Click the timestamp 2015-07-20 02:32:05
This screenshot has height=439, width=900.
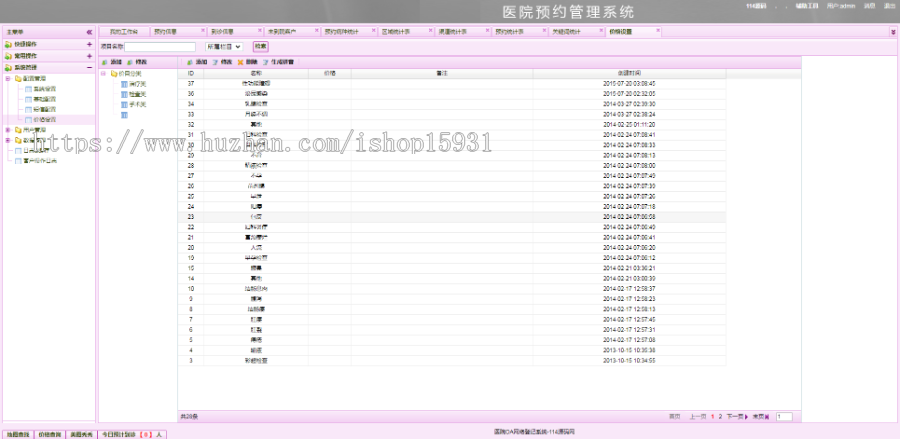pyautogui.click(x=629, y=94)
